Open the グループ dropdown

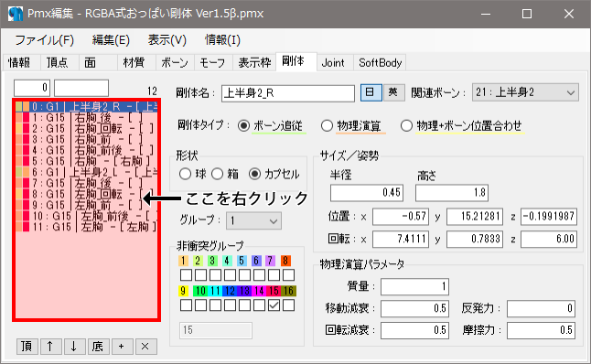click(253, 220)
